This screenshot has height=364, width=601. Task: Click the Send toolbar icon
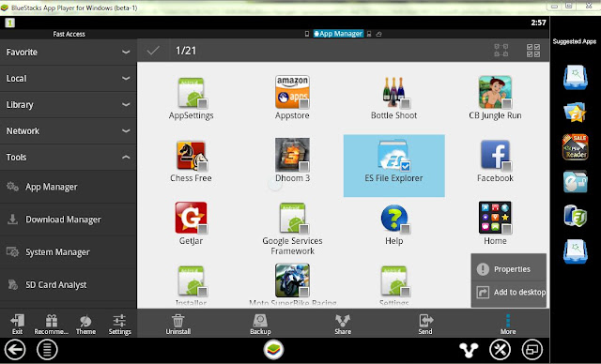[x=425, y=320]
